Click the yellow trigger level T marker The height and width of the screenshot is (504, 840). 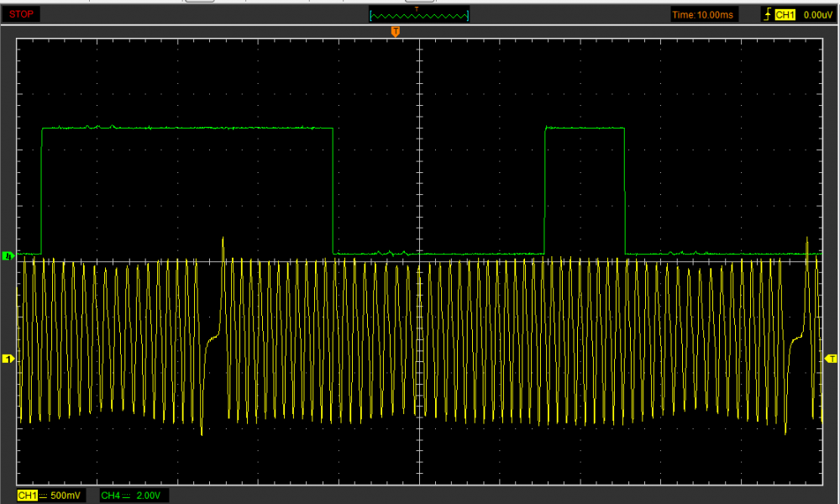[x=832, y=359]
